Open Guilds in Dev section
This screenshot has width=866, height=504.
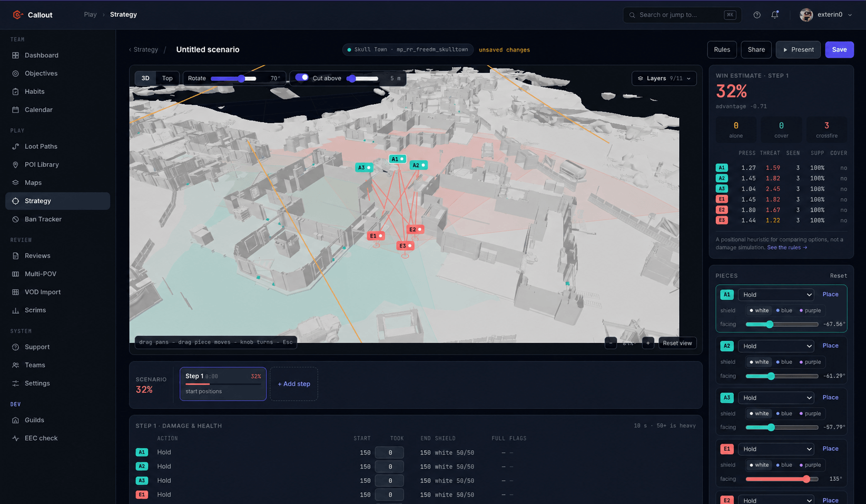point(57,420)
